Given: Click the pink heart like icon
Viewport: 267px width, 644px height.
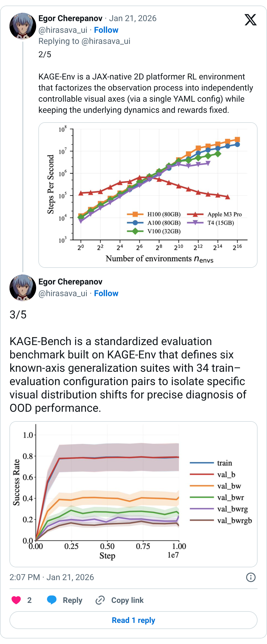Looking at the screenshot, I should tap(16, 600).
